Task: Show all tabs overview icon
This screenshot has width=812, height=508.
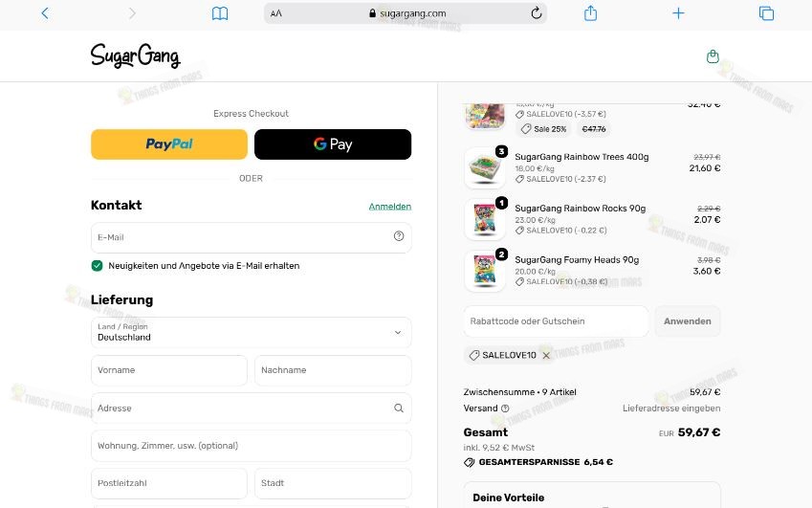Action: pos(766,13)
